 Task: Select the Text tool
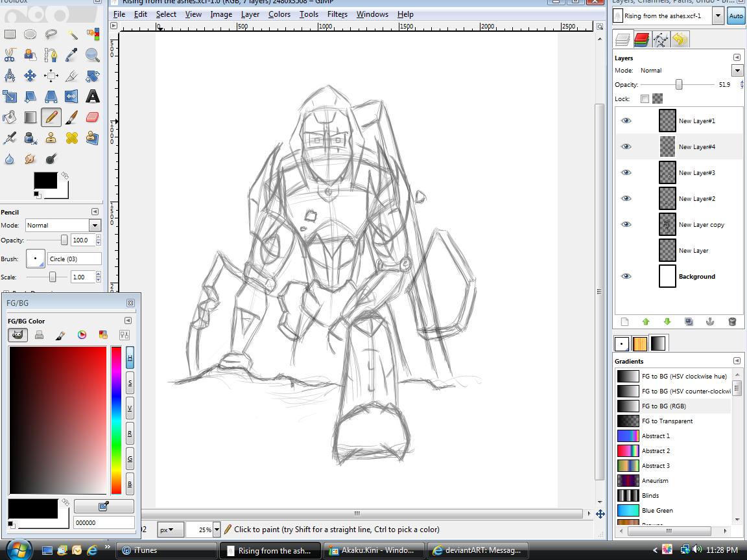point(92,97)
